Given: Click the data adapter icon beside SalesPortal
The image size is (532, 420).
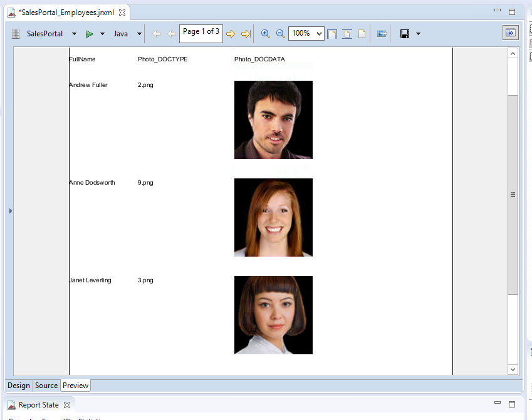Looking at the screenshot, I should point(15,34).
